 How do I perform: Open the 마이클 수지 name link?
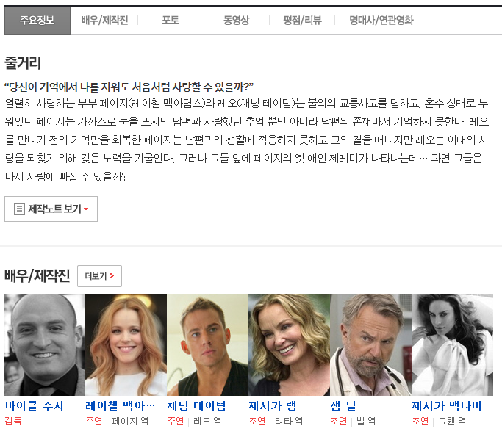[x=35, y=405]
